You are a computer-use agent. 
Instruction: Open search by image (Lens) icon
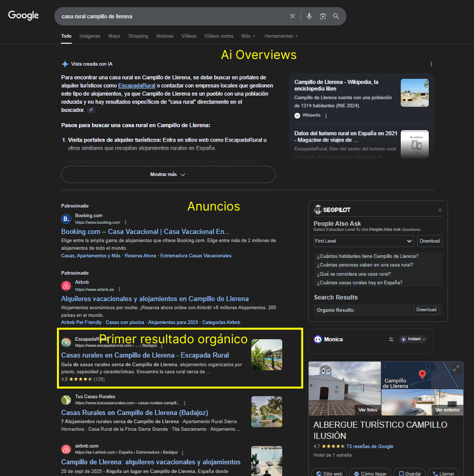tap(322, 16)
